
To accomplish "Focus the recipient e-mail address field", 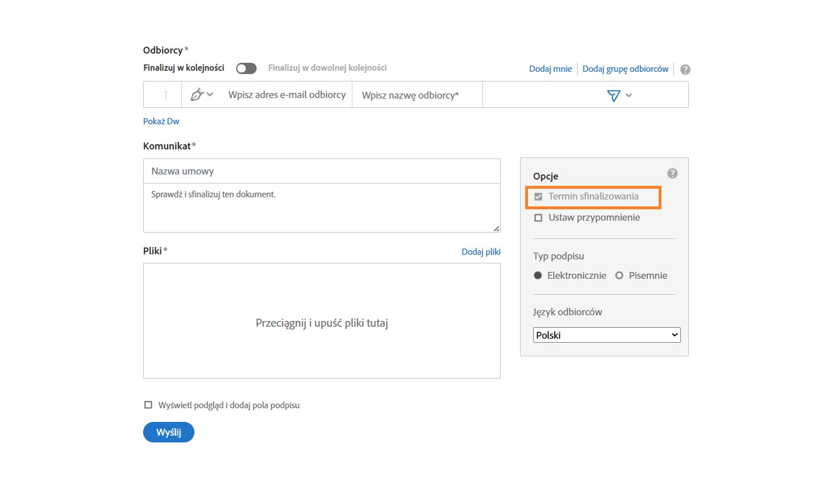I will click(x=287, y=95).
